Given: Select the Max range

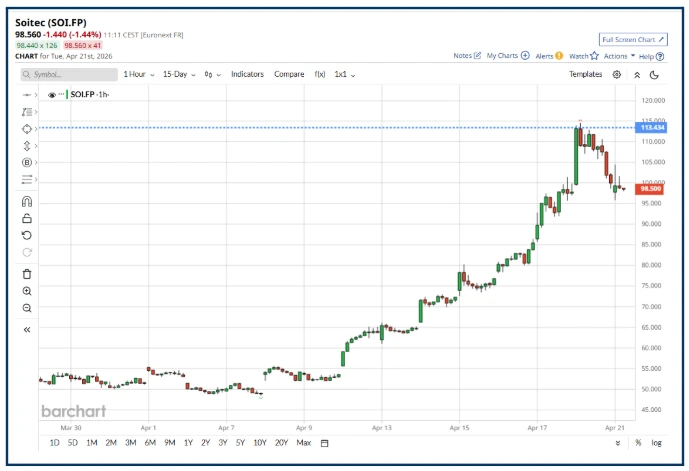Looking at the screenshot, I should [x=304, y=443].
